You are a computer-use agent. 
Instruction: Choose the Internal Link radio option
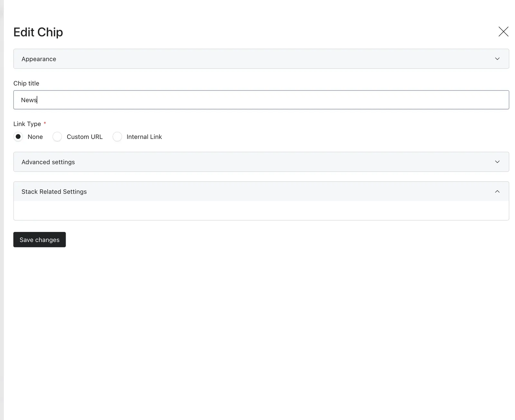(x=117, y=137)
